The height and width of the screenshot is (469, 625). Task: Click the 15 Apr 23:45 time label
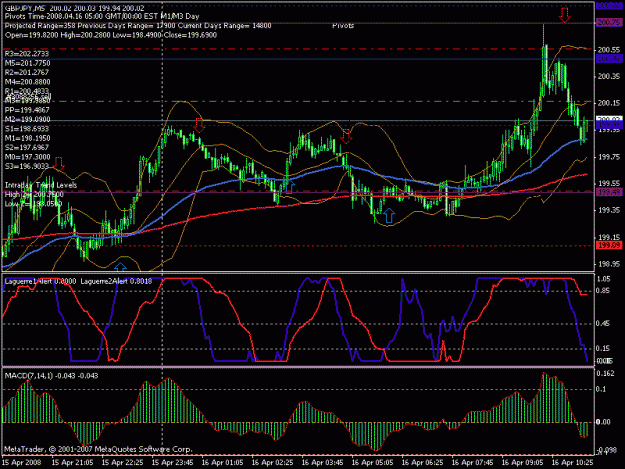173,463
